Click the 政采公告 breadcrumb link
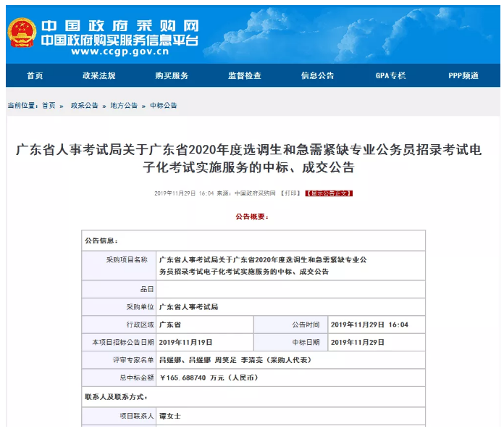The image size is (504, 434). [x=84, y=106]
